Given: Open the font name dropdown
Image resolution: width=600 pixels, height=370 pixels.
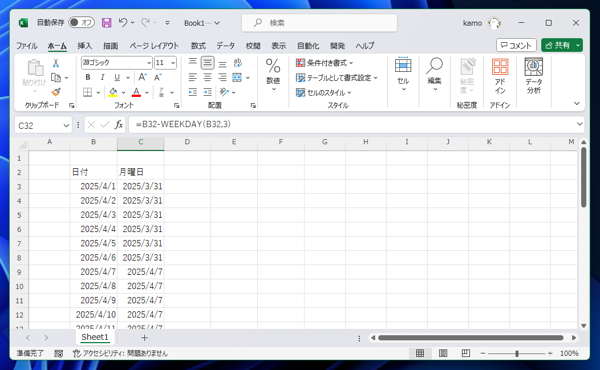Looking at the screenshot, I should pyautogui.click(x=149, y=63).
